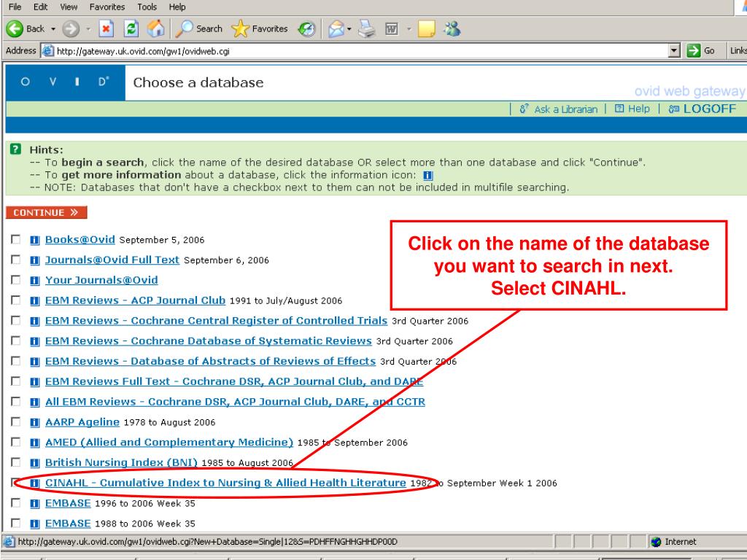747x560 pixels.
Task: Open info icon for EMBASE 1996 to 2006
Action: point(34,504)
